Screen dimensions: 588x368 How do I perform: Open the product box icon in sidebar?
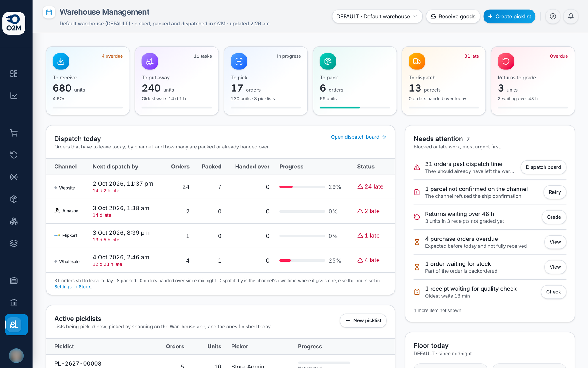coord(14,199)
